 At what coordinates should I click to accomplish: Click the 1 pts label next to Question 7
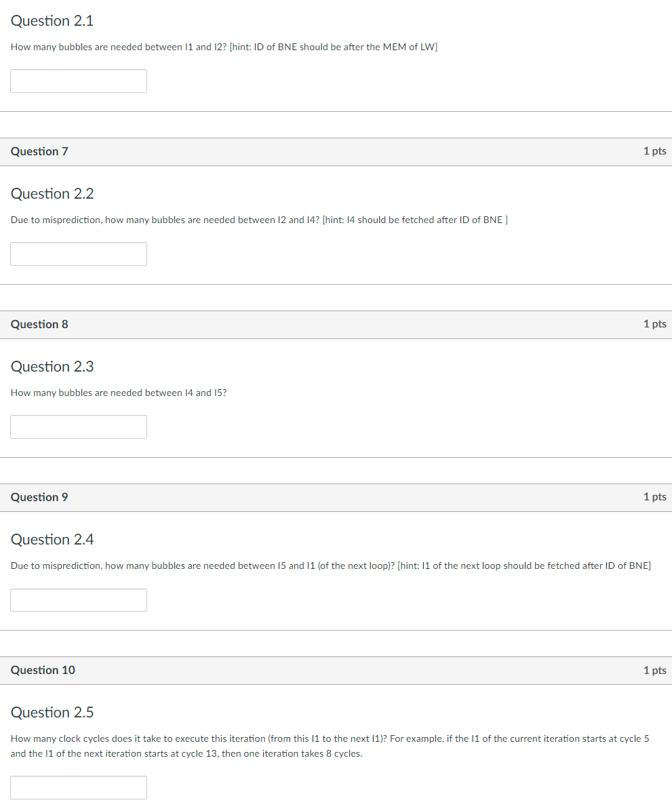(654, 151)
